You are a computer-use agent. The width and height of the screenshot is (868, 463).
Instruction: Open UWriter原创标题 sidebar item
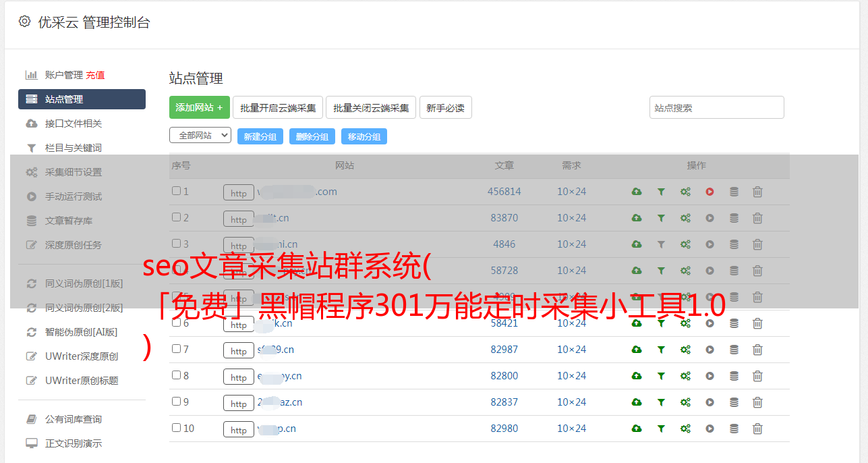point(82,381)
